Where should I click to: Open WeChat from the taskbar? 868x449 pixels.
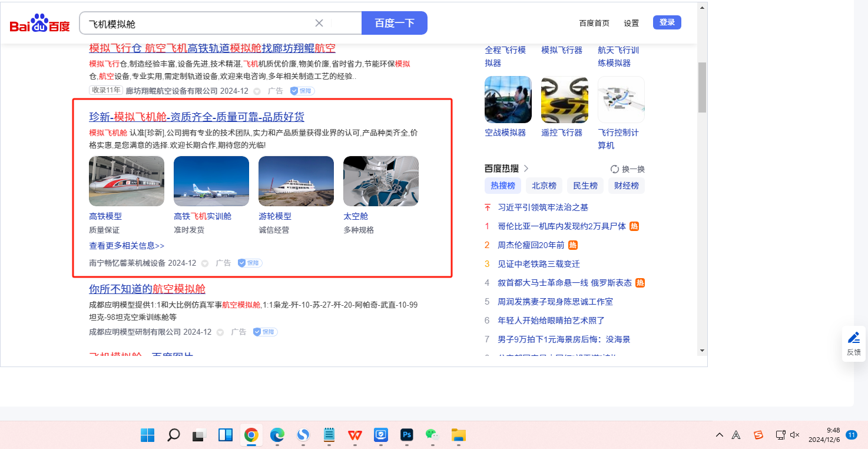[433, 435]
